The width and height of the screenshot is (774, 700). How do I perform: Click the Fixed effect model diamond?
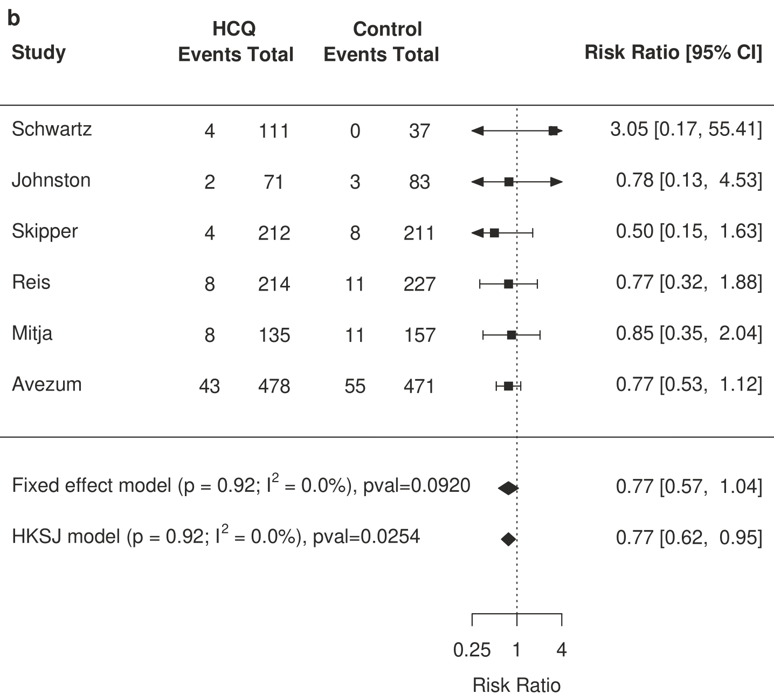(508, 488)
